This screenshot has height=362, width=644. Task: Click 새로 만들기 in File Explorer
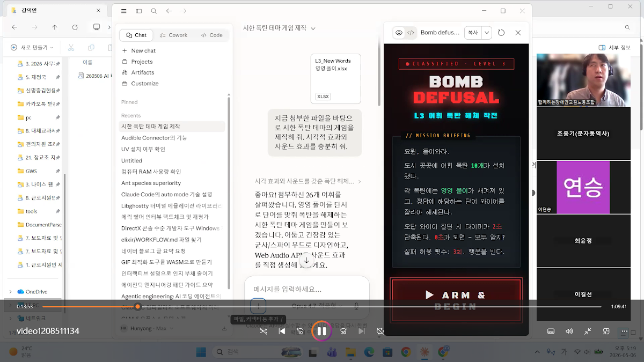(32, 47)
